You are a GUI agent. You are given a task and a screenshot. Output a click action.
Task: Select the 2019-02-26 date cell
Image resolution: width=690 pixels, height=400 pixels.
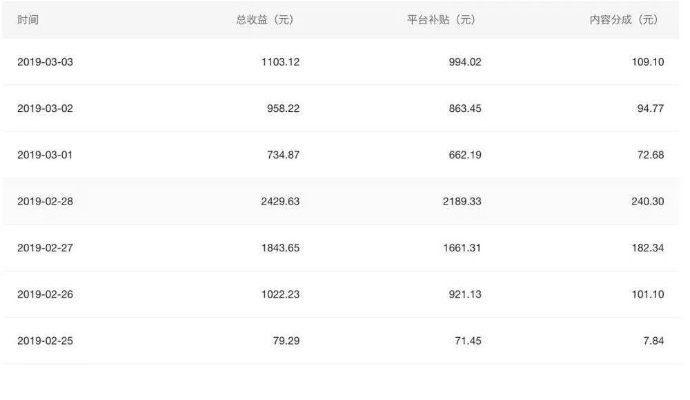[45, 294]
